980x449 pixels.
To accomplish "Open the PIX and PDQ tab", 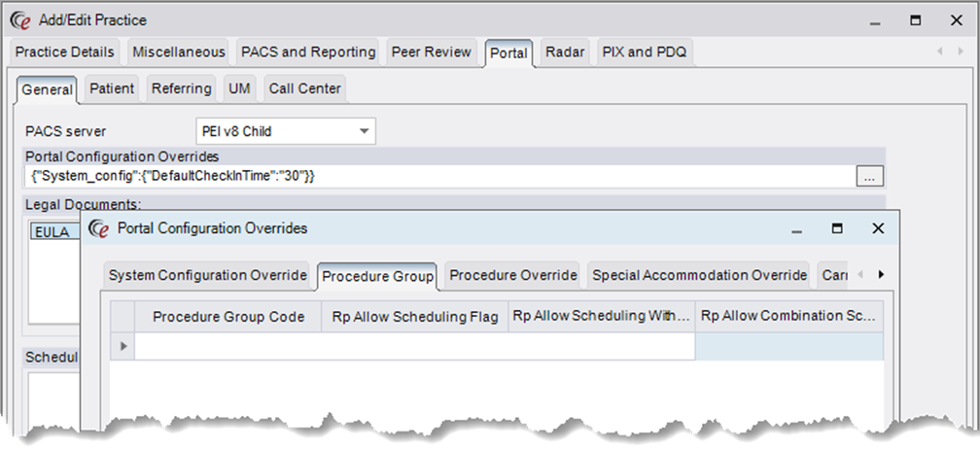I will tap(644, 52).
